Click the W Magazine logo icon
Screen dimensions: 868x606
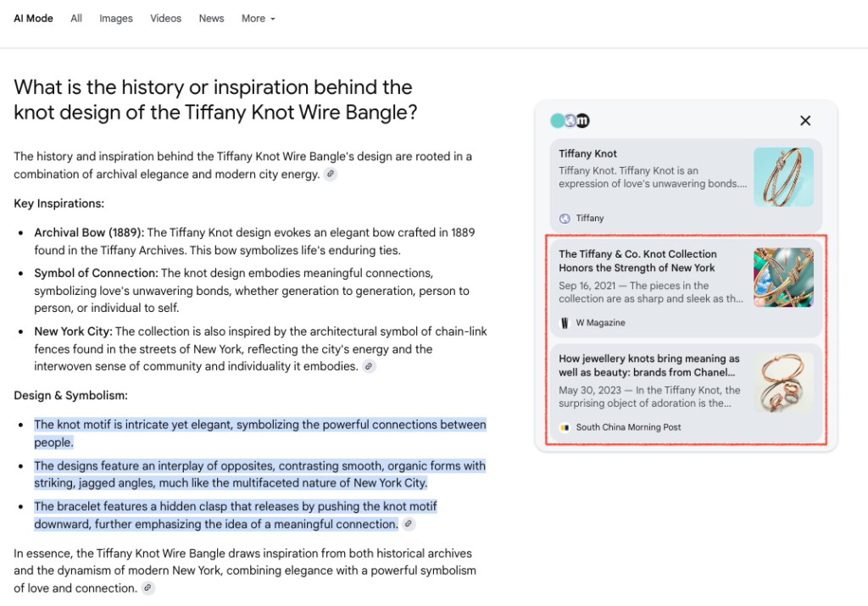point(565,323)
